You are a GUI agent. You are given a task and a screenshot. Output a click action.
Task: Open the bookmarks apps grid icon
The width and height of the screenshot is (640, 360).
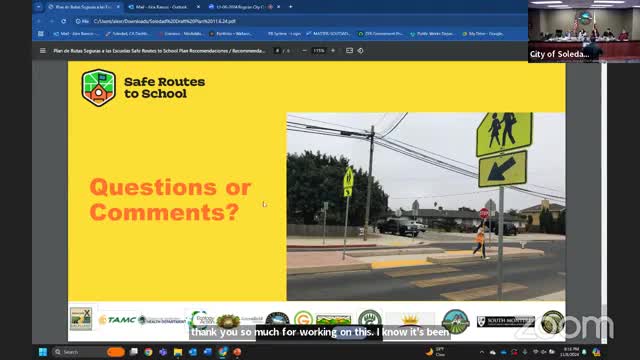coord(41,34)
